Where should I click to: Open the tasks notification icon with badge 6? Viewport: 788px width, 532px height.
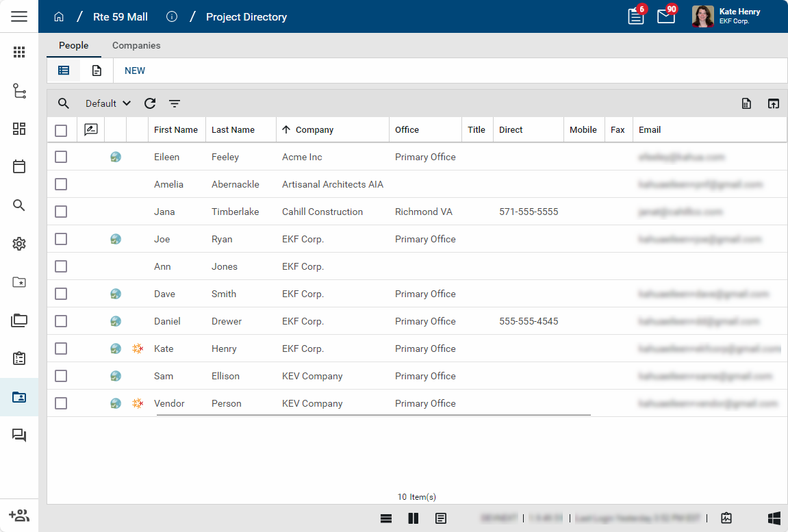pos(636,16)
